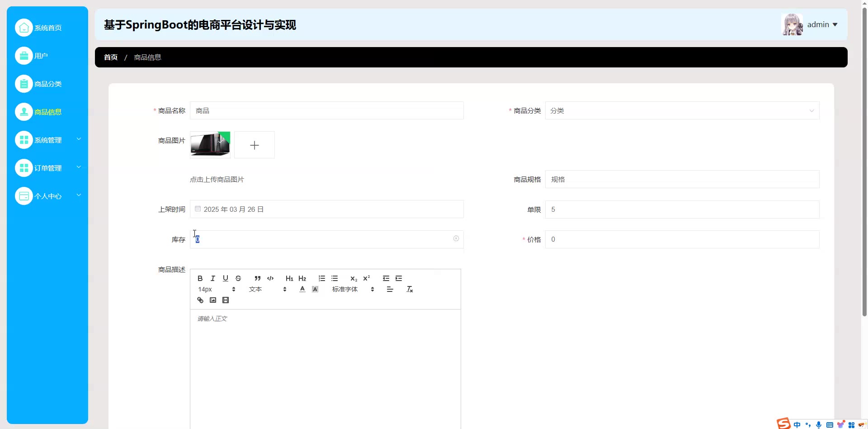Image resolution: width=868 pixels, height=429 pixels.
Task: Click into the 库存 stock field
Action: click(x=327, y=239)
